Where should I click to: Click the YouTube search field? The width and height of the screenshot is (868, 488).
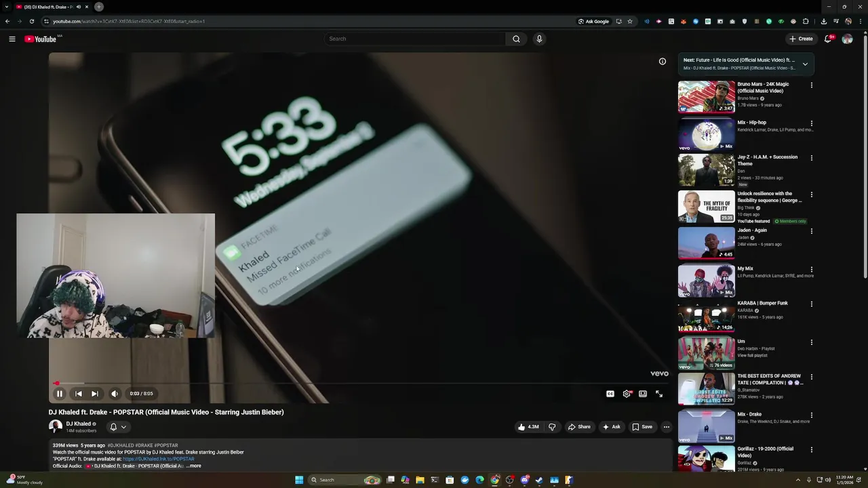415,39
